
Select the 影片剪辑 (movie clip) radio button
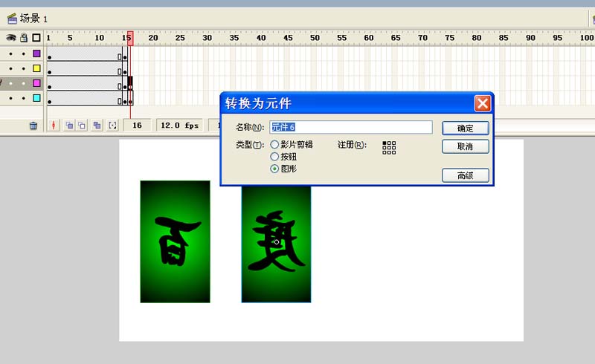(274, 144)
